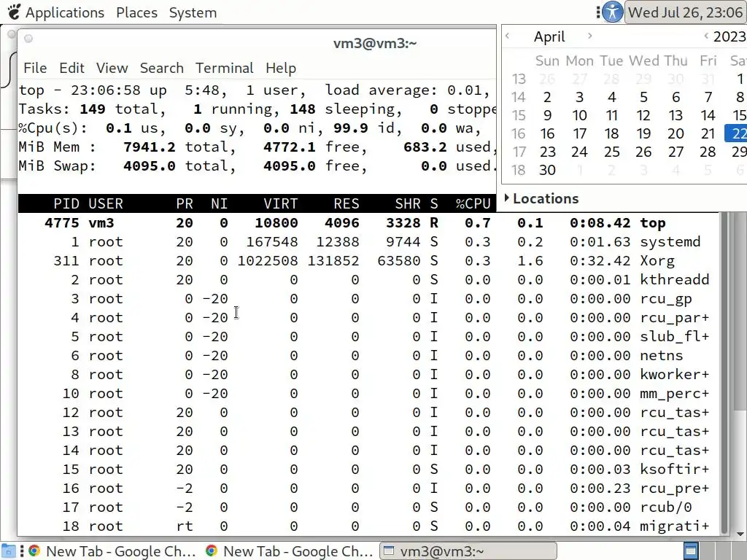Image resolution: width=747 pixels, height=560 pixels.
Task: Click the terminal vertical scrollbar
Action: point(724,373)
